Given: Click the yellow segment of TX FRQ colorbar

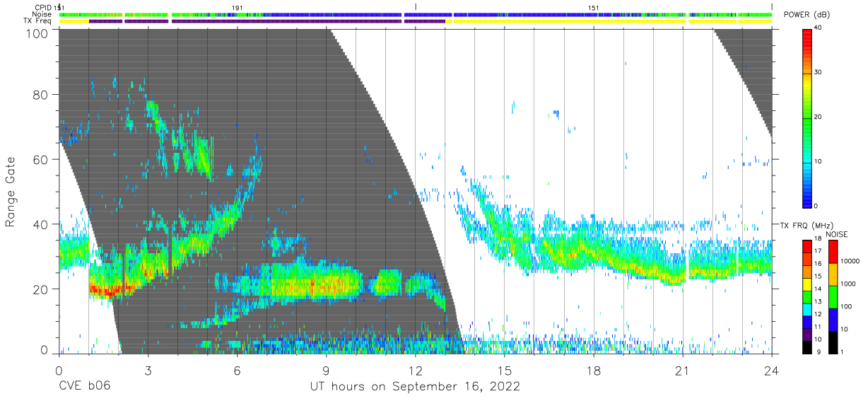Looking at the screenshot, I should pos(808,284).
